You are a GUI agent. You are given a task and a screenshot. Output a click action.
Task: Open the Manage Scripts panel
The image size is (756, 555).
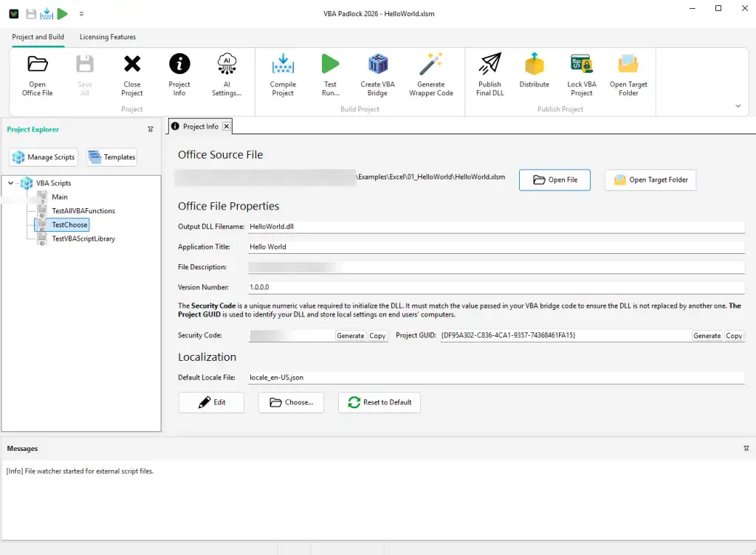point(43,156)
